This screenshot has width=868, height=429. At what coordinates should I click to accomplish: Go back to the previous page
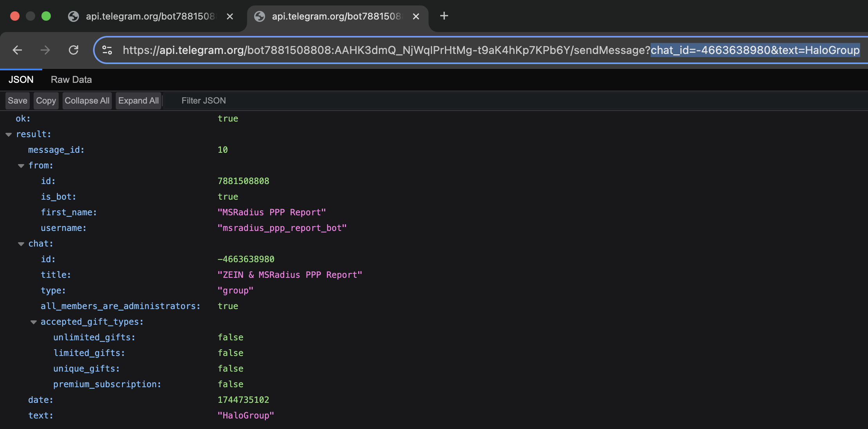point(17,50)
